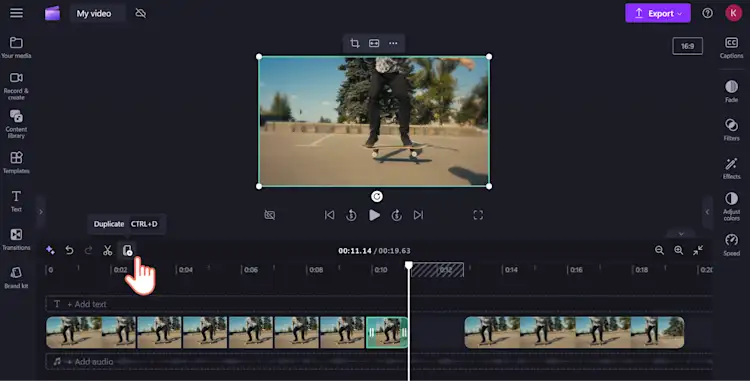Select the last clip after the gap
The image size is (750, 381).
(574, 332)
